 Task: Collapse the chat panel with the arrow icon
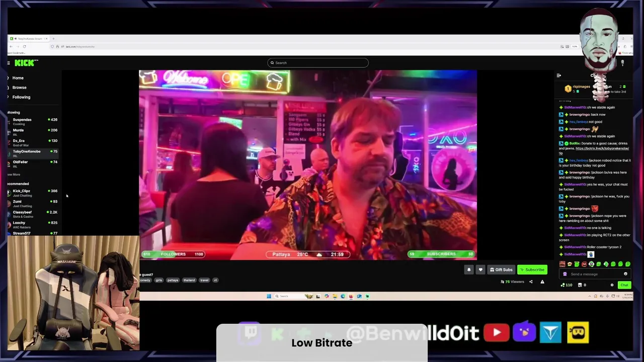click(559, 75)
